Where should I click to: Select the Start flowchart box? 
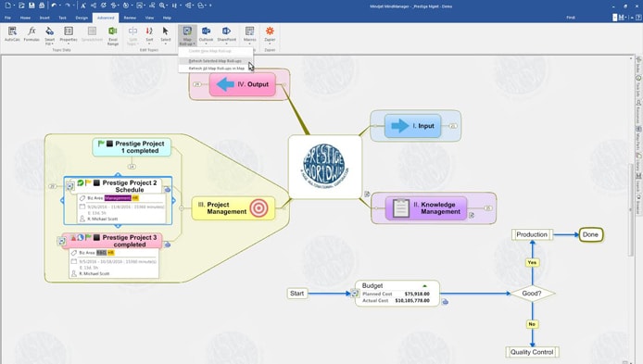coord(296,294)
